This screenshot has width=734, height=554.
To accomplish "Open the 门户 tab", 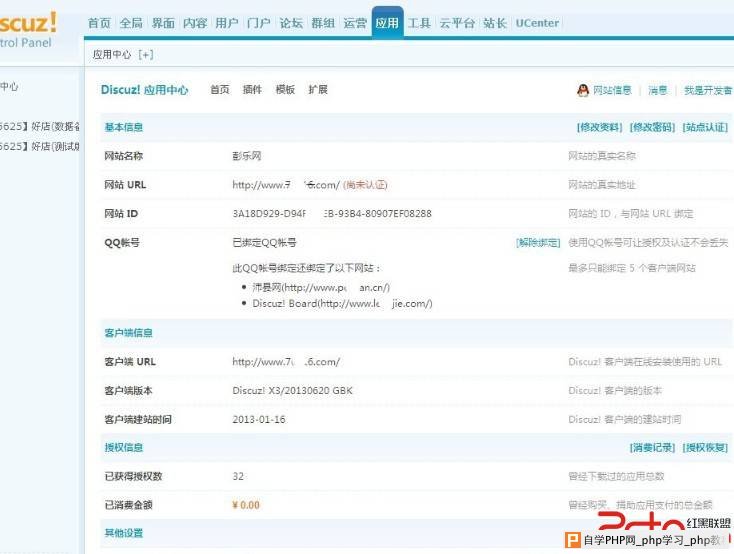I will click(258, 23).
